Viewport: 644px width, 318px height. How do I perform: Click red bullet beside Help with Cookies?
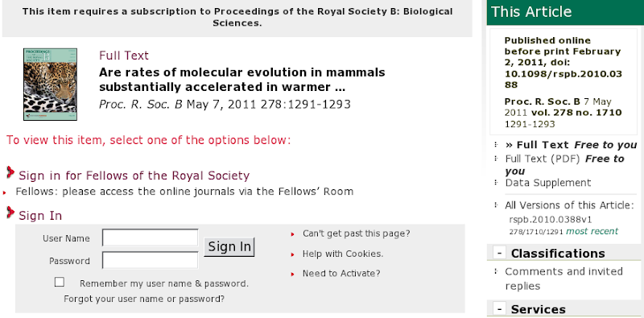tap(293, 254)
